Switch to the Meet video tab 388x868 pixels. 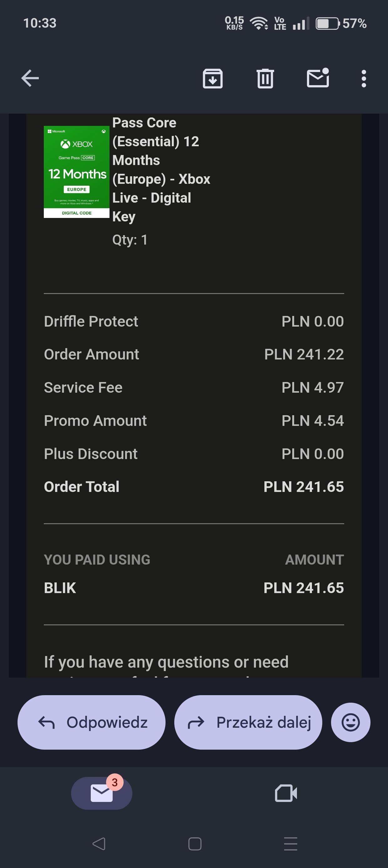click(x=286, y=793)
